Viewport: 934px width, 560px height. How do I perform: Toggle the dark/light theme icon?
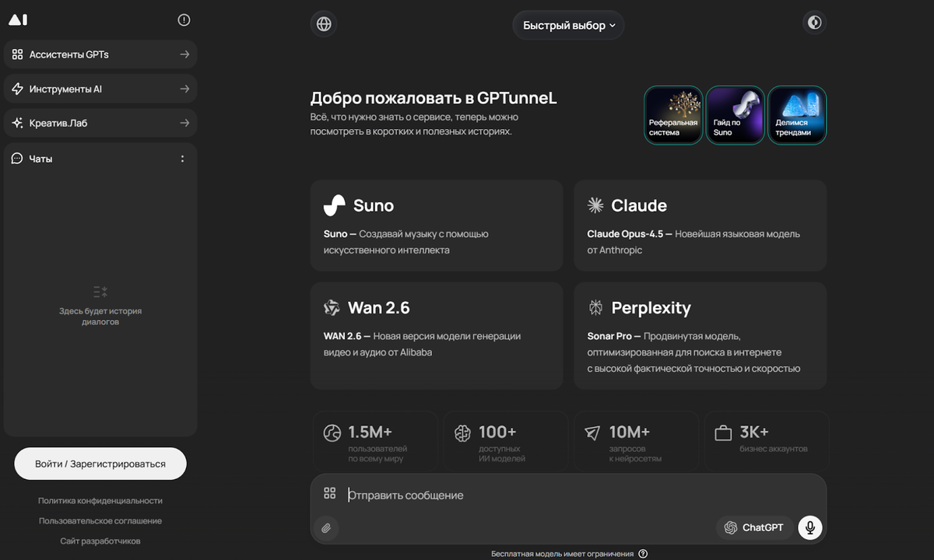(x=814, y=23)
